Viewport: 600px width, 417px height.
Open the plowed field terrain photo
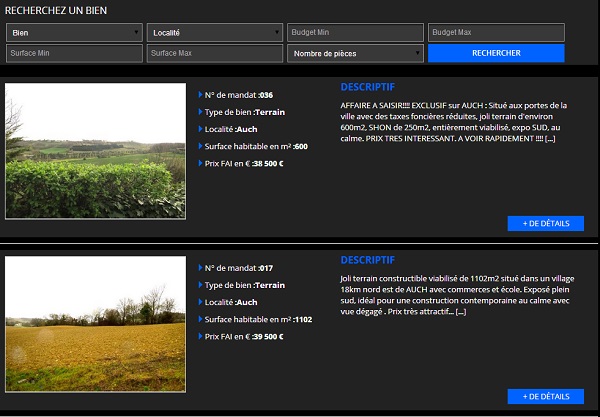tap(95, 324)
